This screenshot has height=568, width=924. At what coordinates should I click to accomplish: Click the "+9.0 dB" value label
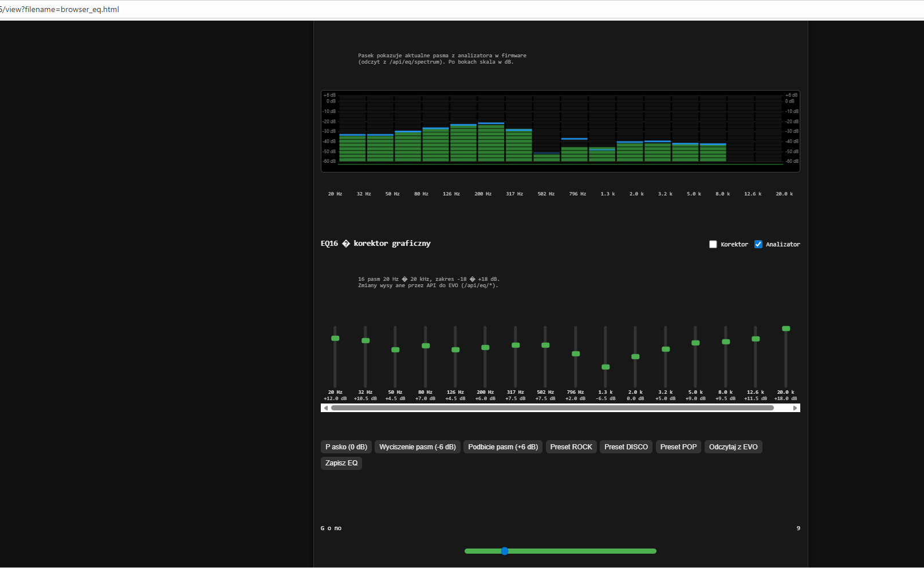coord(695,399)
